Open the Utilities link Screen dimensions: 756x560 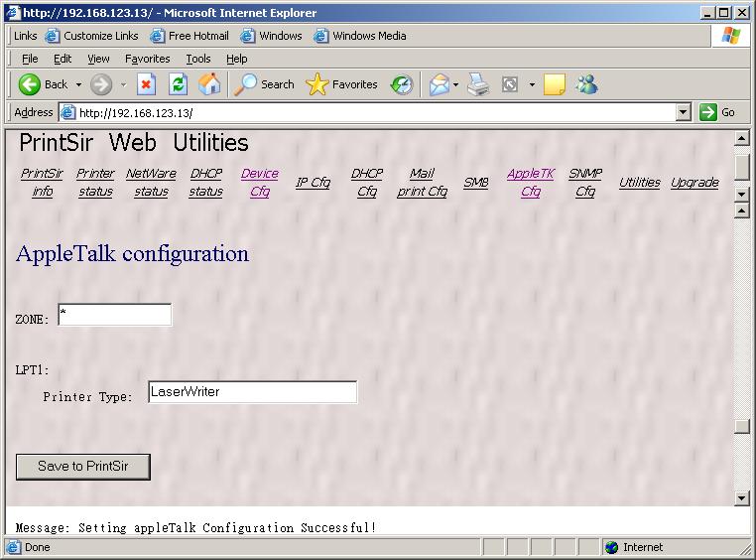coord(640,183)
